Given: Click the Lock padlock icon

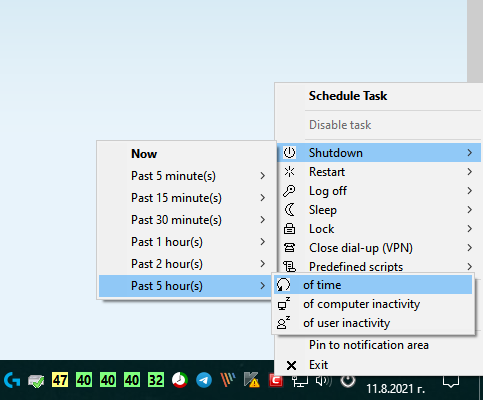Looking at the screenshot, I should pyautogui.click(x=289, y=229).
